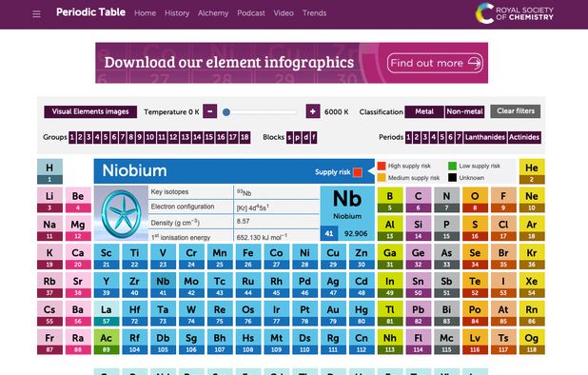Click the Royal Society of Chemistry logo
588x375 pixels.
[515, 13]
